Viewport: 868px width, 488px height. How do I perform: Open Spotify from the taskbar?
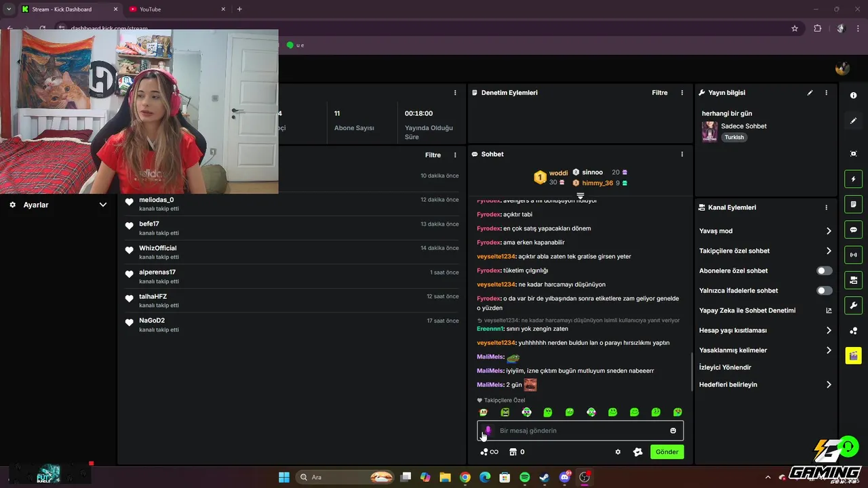tap(525, 477)
